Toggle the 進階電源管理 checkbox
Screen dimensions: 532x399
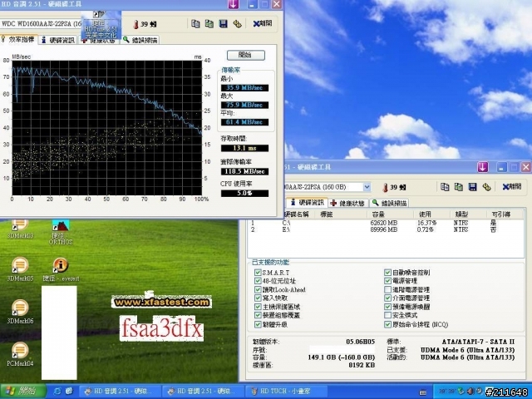click(387, 289)
